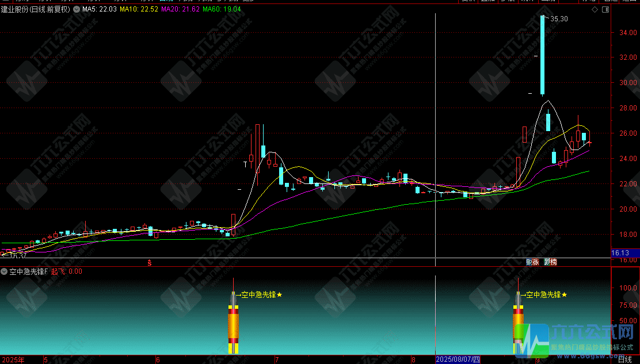Click the red S marker icon

coord(150,263)
